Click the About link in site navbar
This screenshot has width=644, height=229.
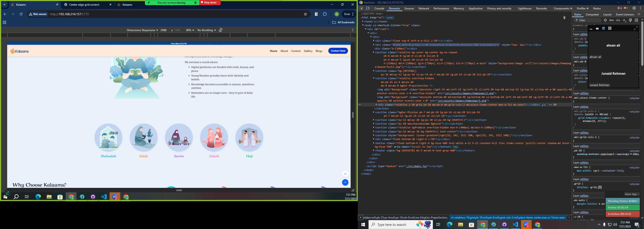pyautogui.click(x=284, y=51)
